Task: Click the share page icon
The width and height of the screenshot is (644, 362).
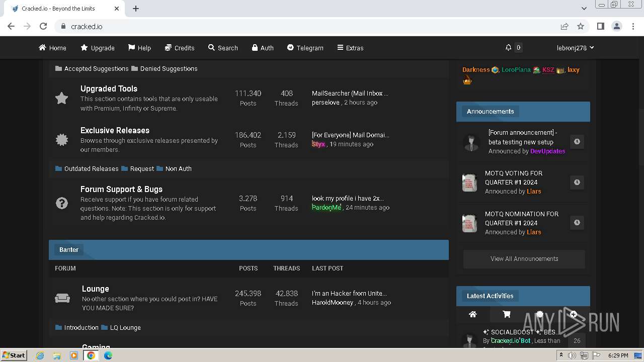Action: 565,26
